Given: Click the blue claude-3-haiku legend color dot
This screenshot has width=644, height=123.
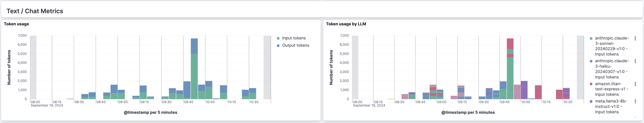Looking at the screenshot, I should point(591,61).
